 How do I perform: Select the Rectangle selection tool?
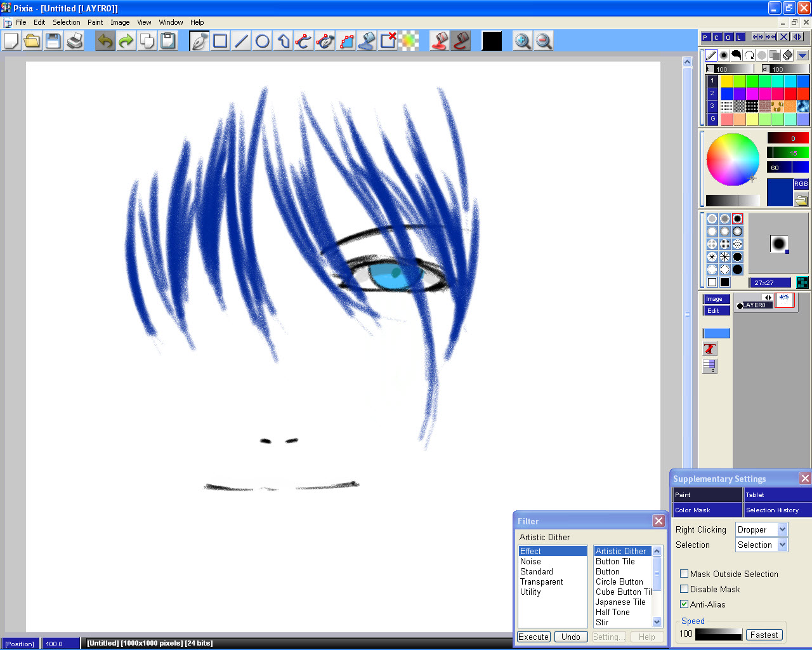coord(219,41)
